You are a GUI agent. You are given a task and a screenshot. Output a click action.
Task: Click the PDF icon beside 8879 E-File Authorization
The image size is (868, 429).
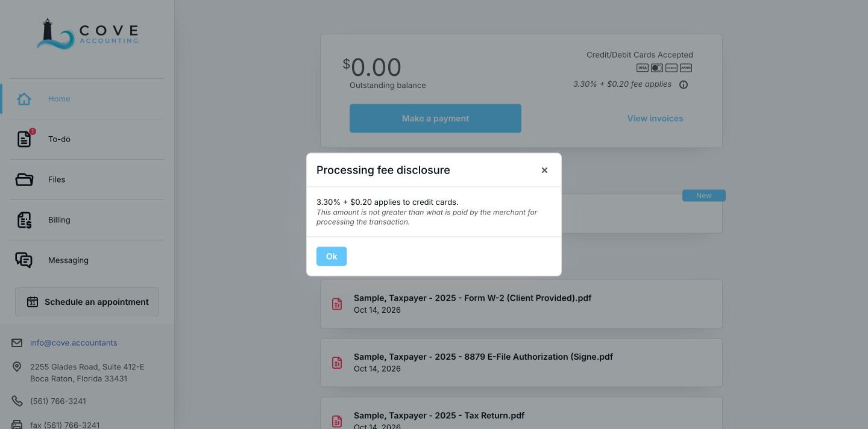coord(337,363)
